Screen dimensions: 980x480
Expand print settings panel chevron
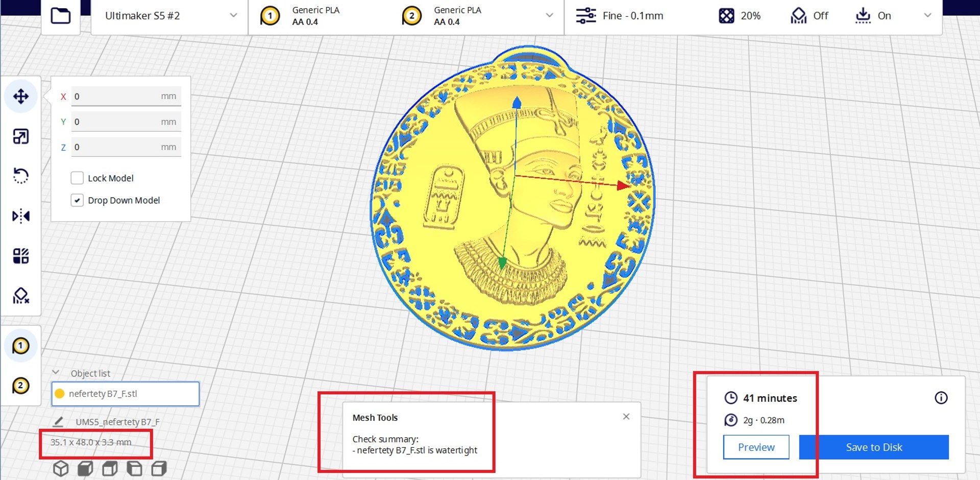(927, 15)
